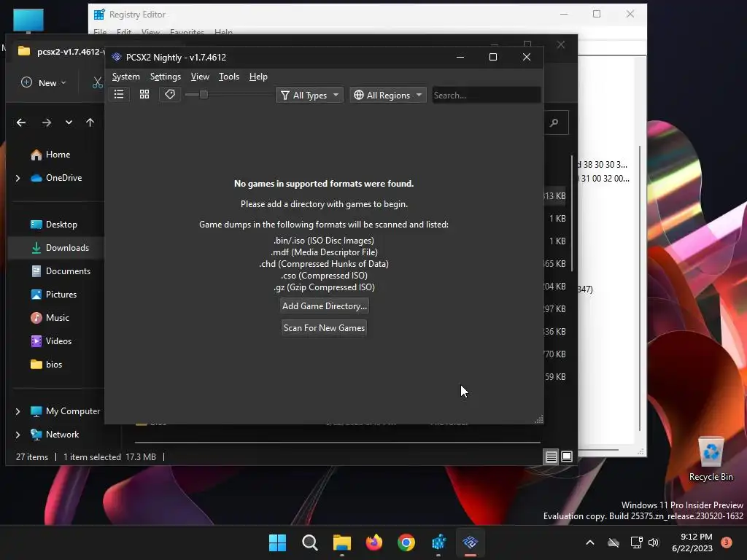
Task: Open taskbar Search
Action: coord(309,542)
